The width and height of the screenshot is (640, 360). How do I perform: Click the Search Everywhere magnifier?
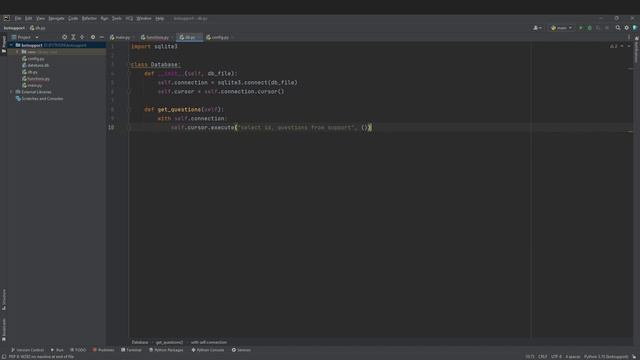pos(618,28)
